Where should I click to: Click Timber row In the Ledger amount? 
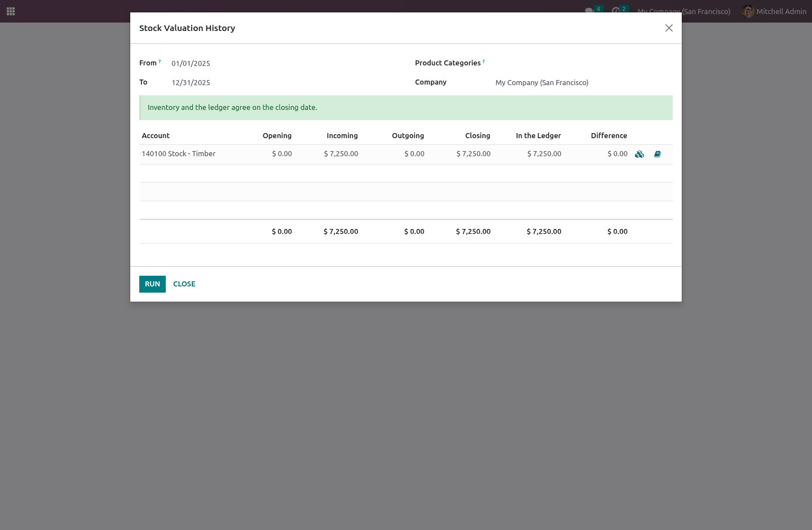[544, 154]
